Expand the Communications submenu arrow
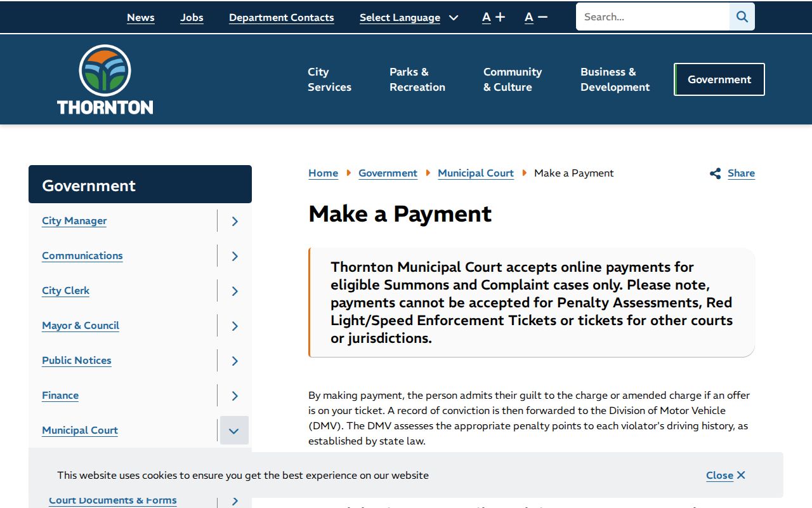 pos(235,256)
